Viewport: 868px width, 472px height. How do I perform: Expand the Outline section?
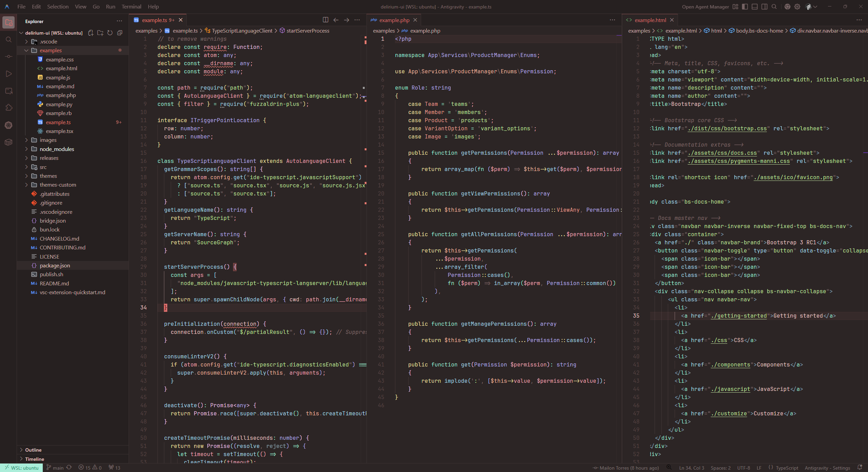(x=33, y=450)
